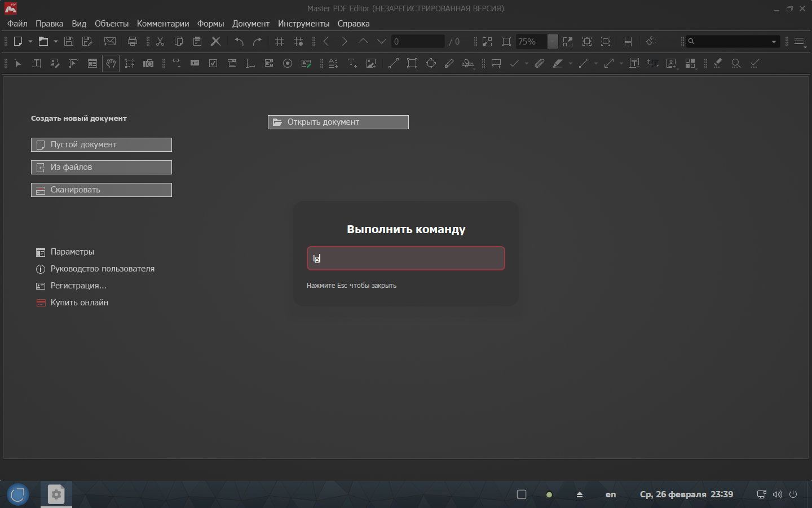Screen dimensions: 812x508
Task: Select the Hand tool in toolbar
Action: (111, 64)
